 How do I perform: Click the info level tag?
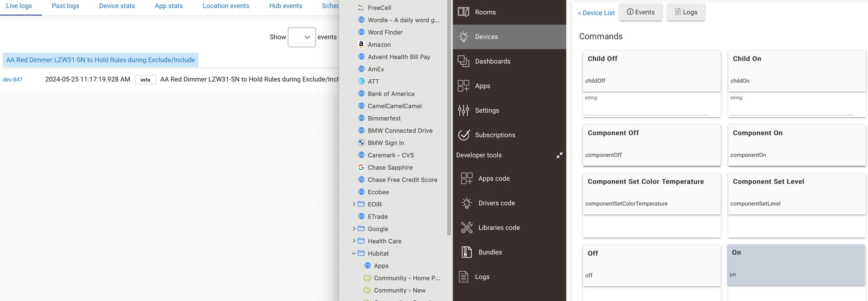(x=146, y=80)
